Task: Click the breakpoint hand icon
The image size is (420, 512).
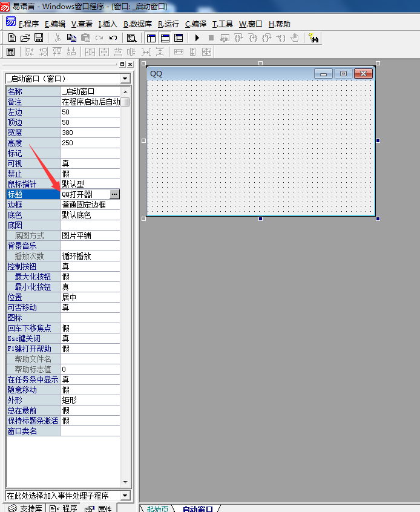Action: click(x=295, y=38)
